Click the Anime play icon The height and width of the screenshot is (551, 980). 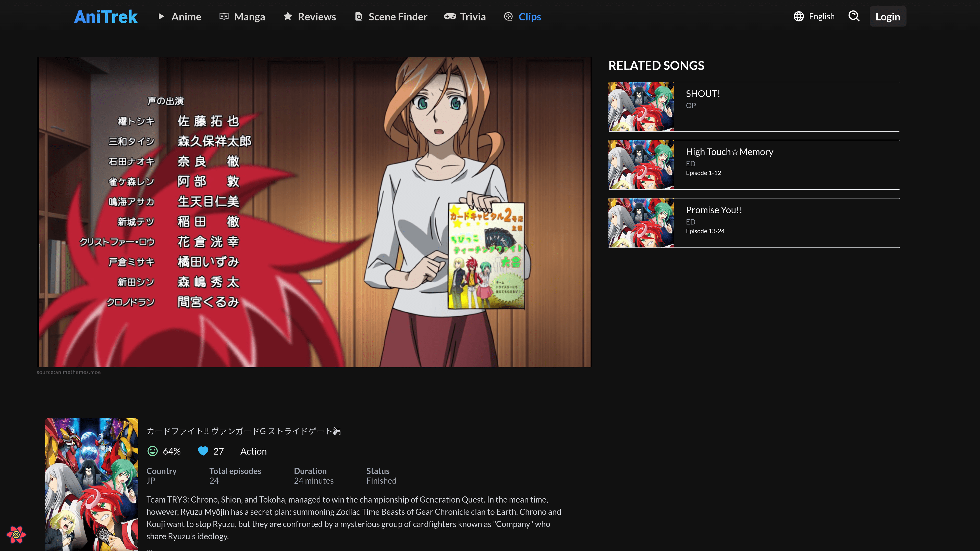161,16
